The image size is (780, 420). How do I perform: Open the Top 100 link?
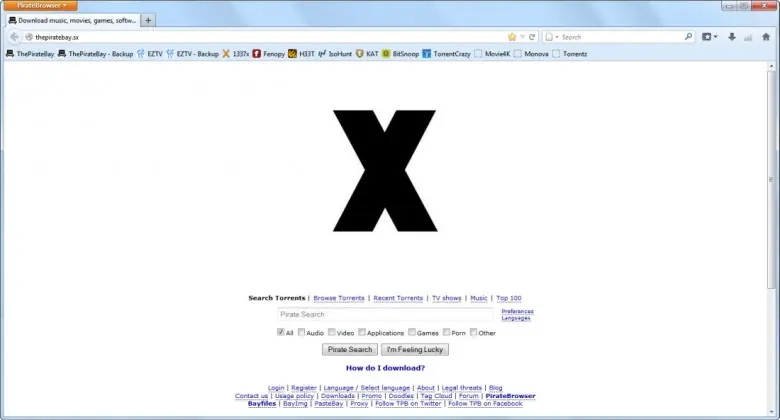click(508, 298)
